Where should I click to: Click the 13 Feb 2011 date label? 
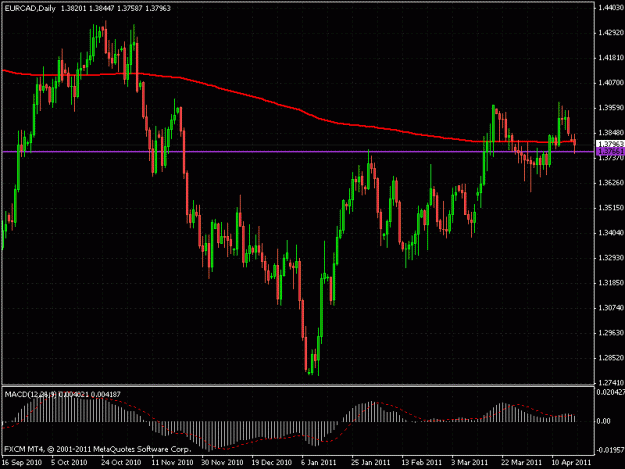422,462
